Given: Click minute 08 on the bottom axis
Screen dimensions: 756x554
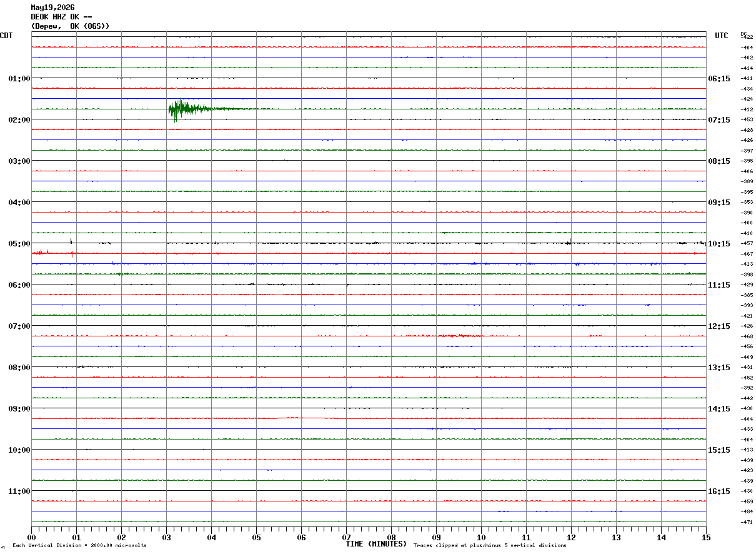Looking at the screenshot, I should (391, 537).
